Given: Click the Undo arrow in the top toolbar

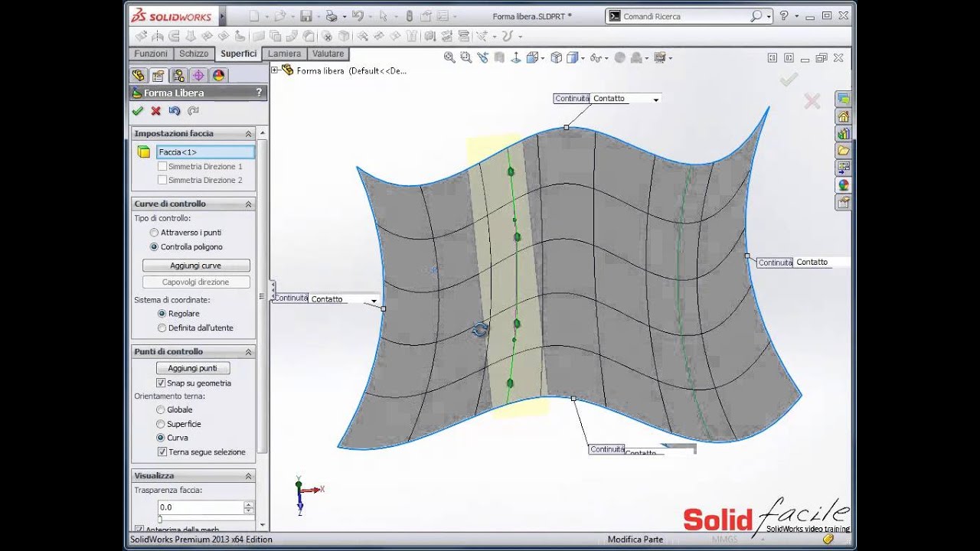Looking at the screenshot, I should click(357, 15).
